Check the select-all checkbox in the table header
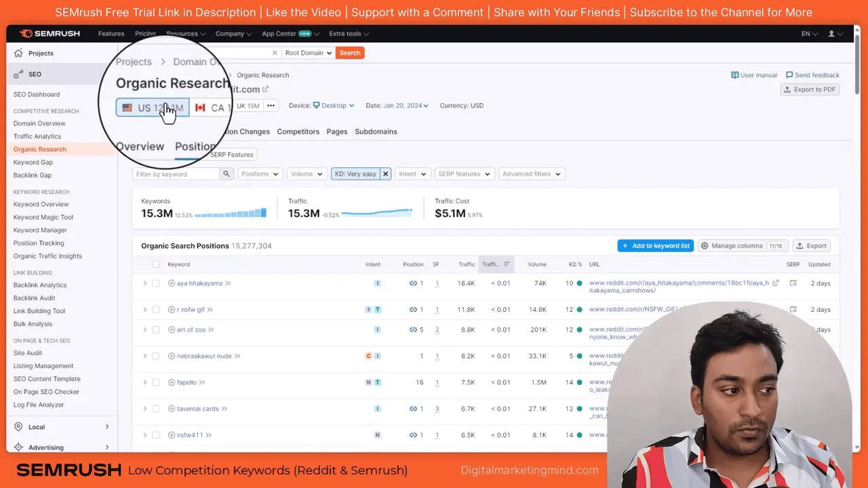Viewport: 868px width, 488px height. point(155,264)
